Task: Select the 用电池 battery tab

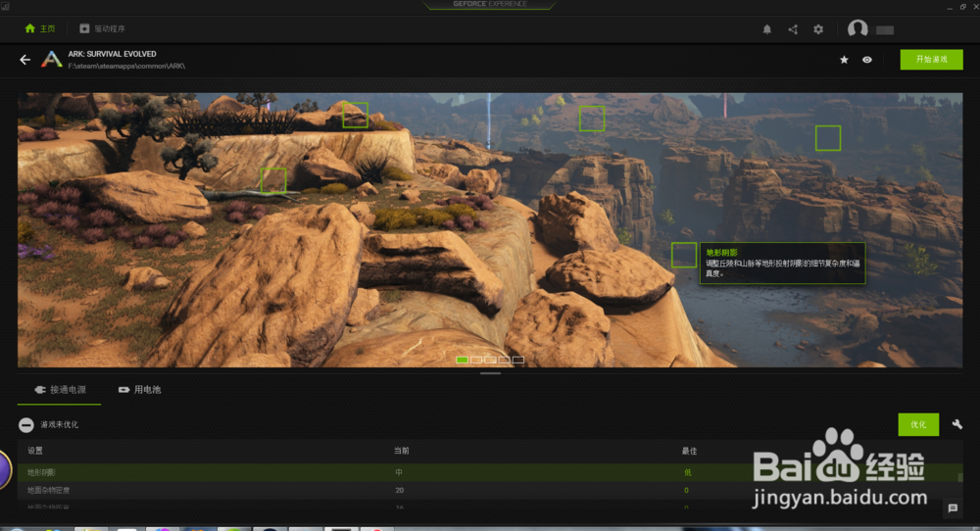Action: (x=139, y=390)
